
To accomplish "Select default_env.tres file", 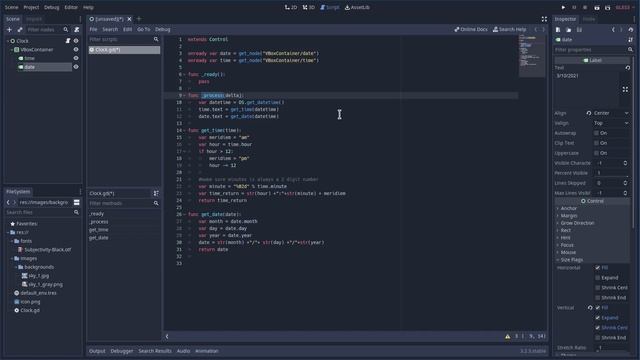I will [x=38, y=293].
